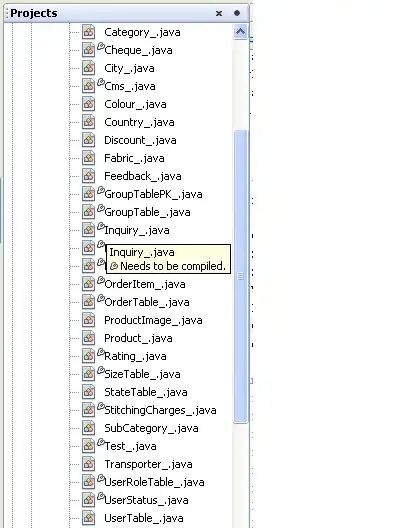The width and height of the screenshot is (410, 528).
Task: Click the Rating_.java file icon
Action: [89, 356]
